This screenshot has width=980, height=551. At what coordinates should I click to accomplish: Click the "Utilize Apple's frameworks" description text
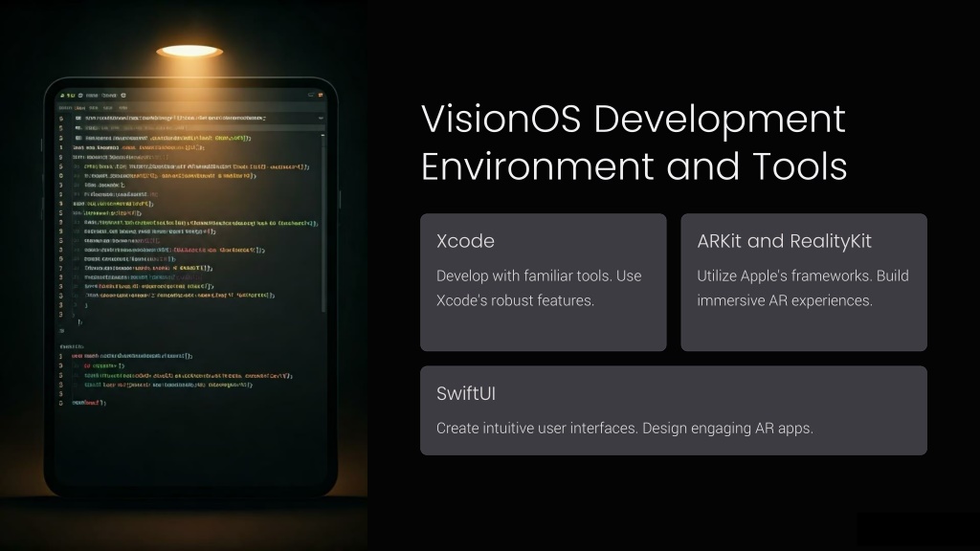803,288
